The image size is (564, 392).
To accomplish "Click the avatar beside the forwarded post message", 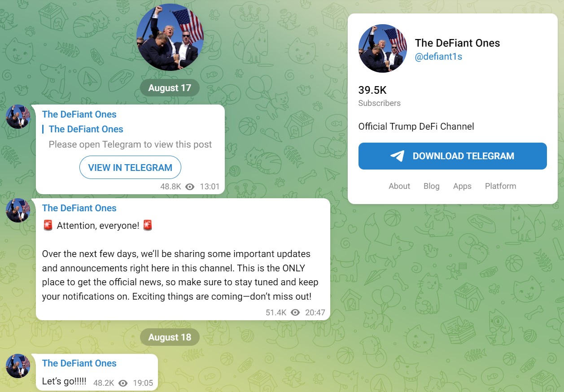I will coord(18,117).
